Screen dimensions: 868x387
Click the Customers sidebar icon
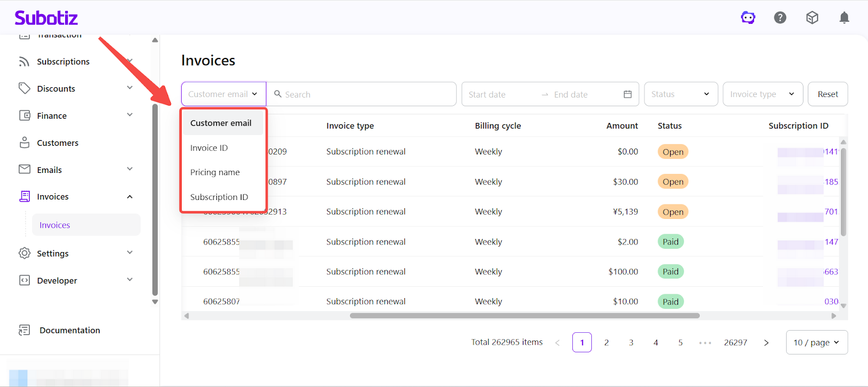pyautogui.click(x=24, y=143)
